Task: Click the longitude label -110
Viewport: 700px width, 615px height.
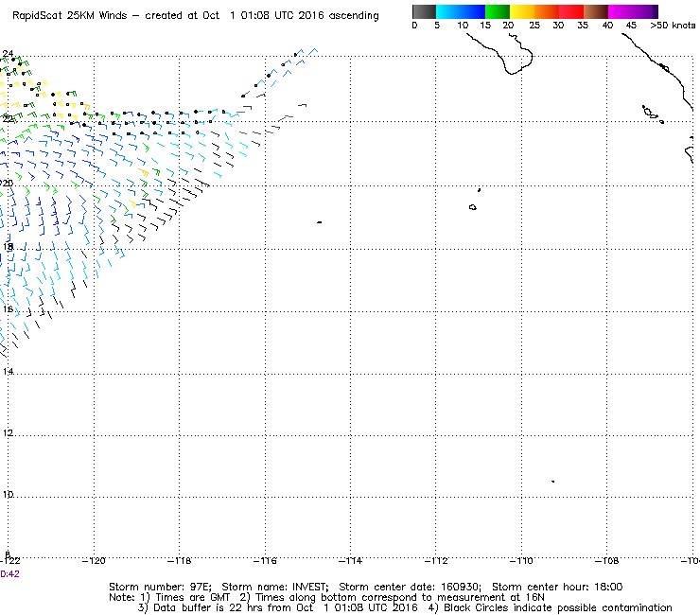Action: pos(521,561)
